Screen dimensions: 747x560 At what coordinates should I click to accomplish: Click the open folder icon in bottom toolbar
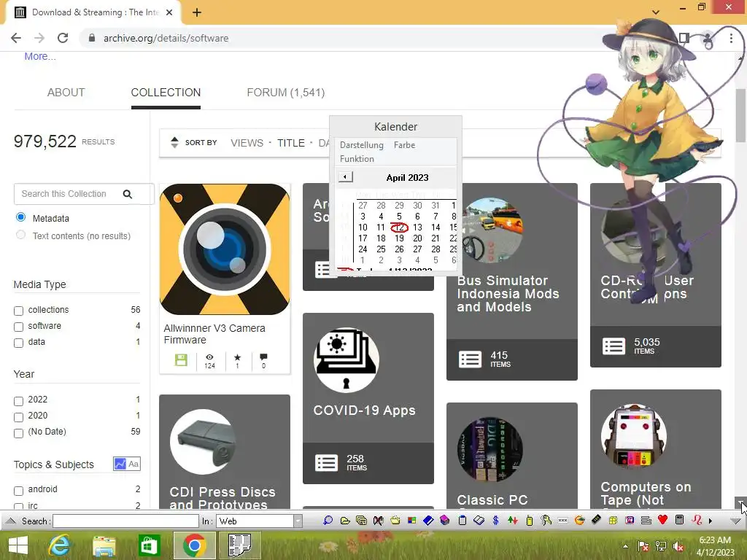(x=345, y=521)
